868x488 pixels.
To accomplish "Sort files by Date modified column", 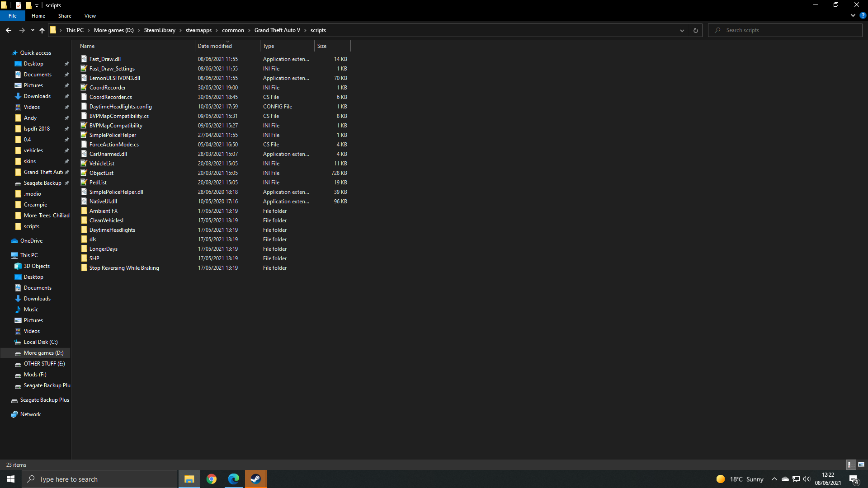I will click(x=215, y=46).
